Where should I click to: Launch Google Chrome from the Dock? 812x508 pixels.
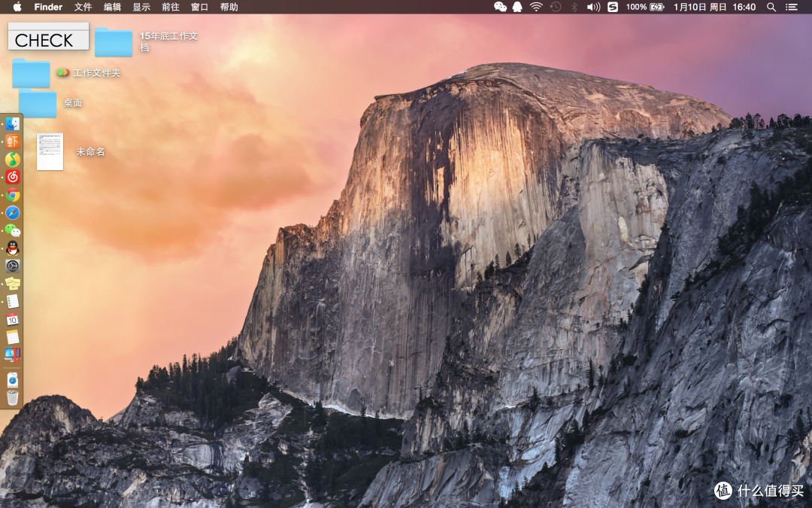13,195
